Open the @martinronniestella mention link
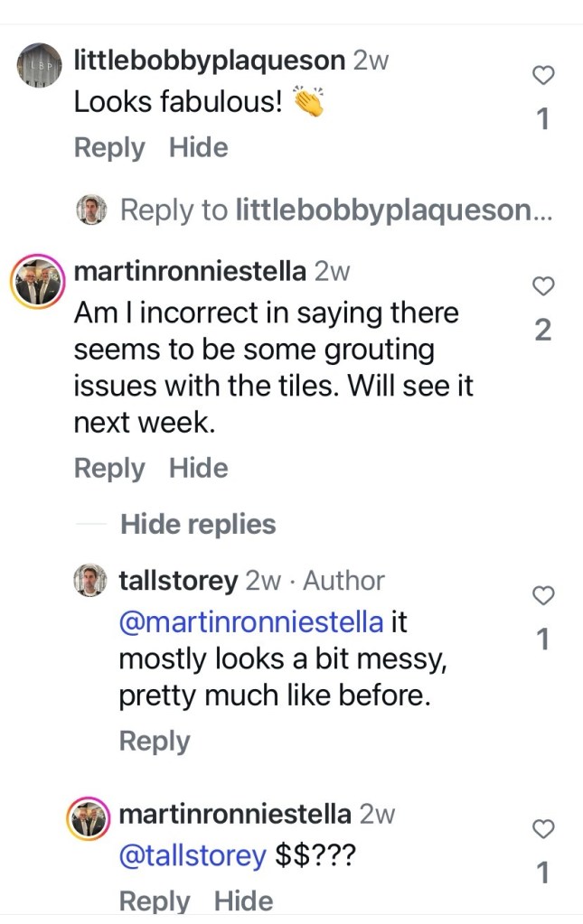The width and height of the screenshot is (583, 924). 251,622
